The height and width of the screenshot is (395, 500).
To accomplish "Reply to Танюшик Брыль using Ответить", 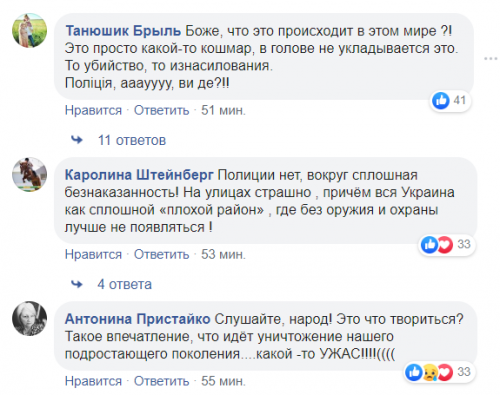I will [x=161, y=110].
